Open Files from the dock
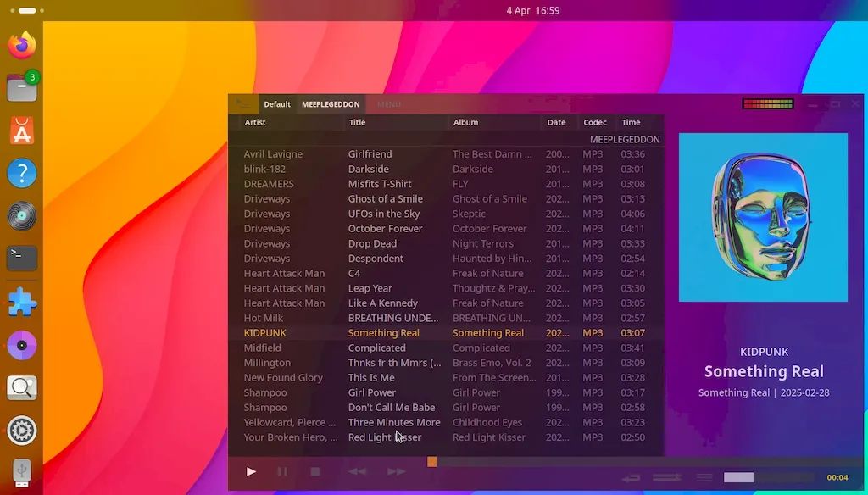 pos(22,87)
